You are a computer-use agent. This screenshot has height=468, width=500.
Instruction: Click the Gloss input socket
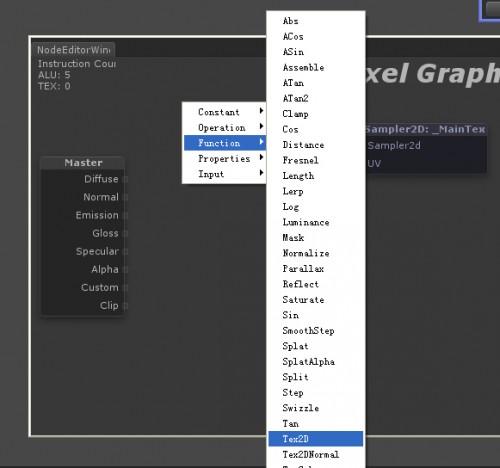tap(125, 233)
